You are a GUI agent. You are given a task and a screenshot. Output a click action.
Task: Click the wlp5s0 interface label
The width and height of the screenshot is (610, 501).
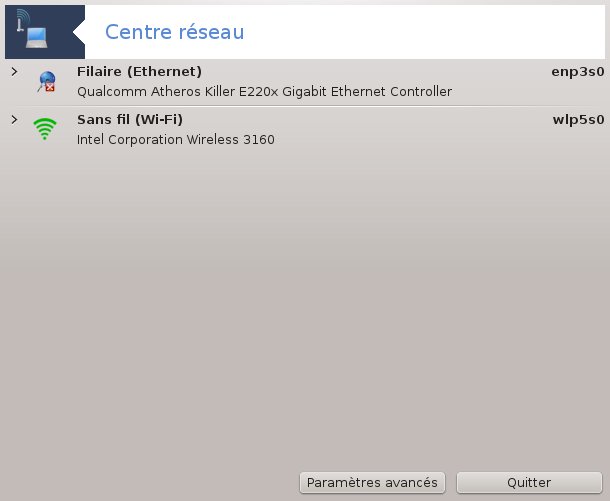pyautogui.click(x=578, y=120)
